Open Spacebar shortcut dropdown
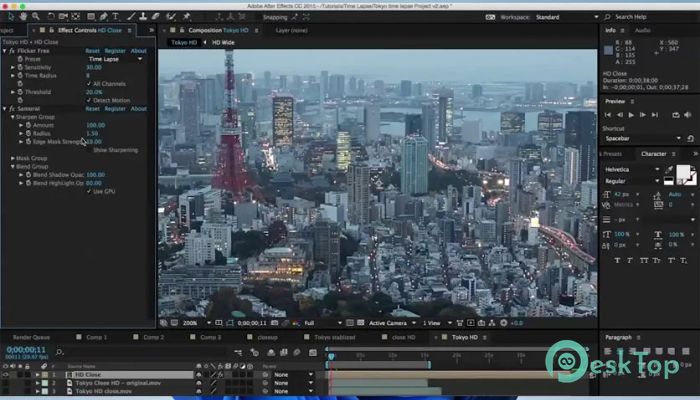Viewport: 700px width, 400px height. point(642,138)
